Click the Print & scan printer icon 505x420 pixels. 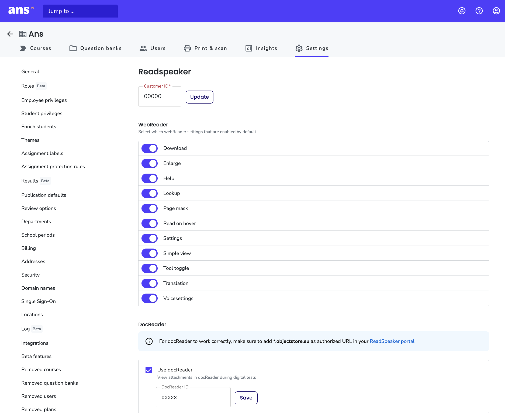[x=187, y=48]
